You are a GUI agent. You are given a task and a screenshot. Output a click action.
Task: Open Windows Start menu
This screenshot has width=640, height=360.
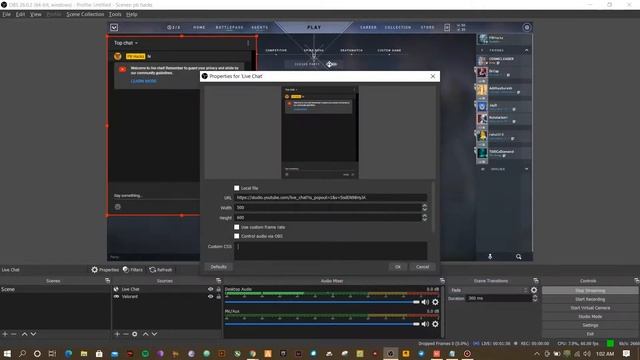7,353
